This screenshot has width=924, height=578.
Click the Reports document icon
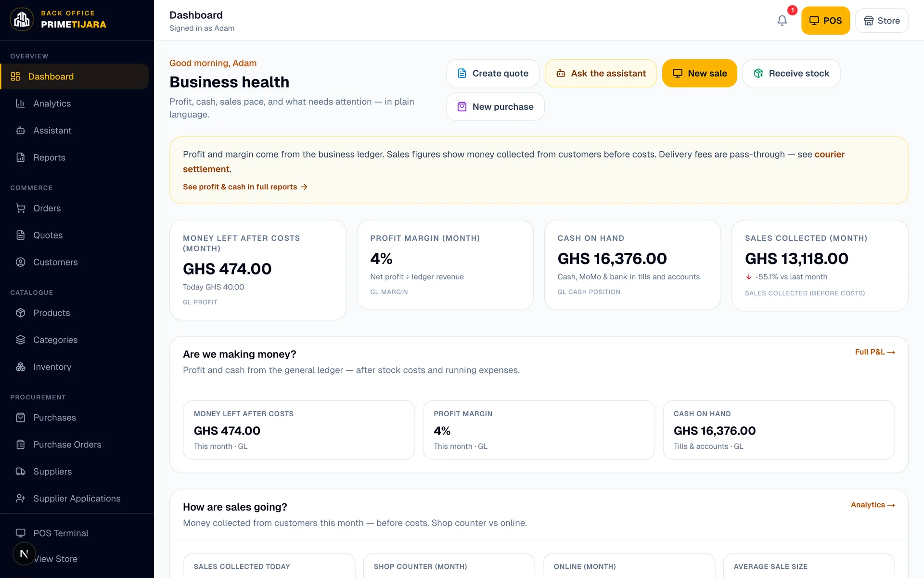pos(20,158)
